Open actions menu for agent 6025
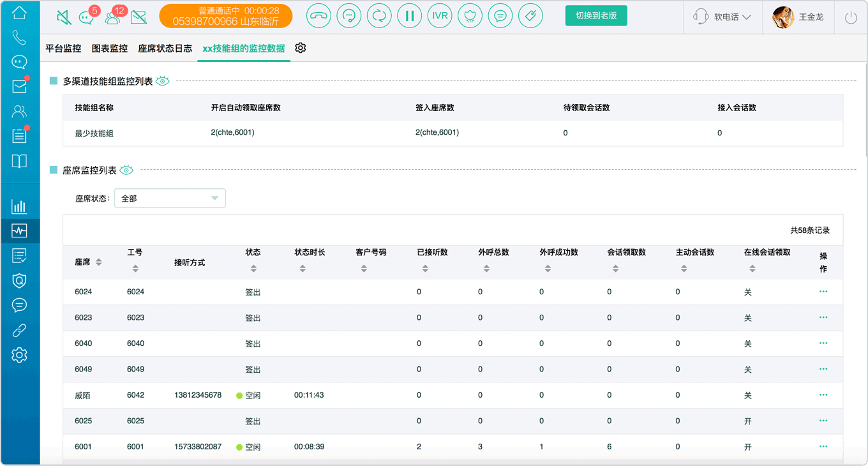This screenshot has width=868, height=466. (x=823, y=421)
